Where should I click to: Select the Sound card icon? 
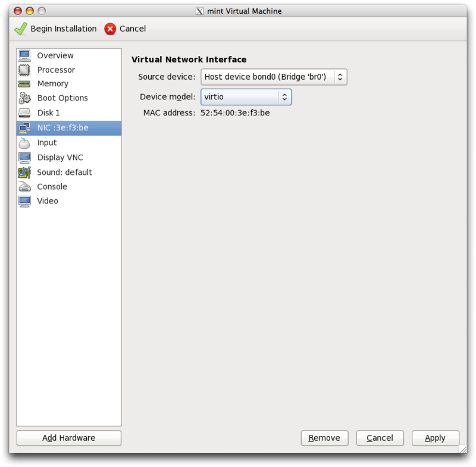24,173
